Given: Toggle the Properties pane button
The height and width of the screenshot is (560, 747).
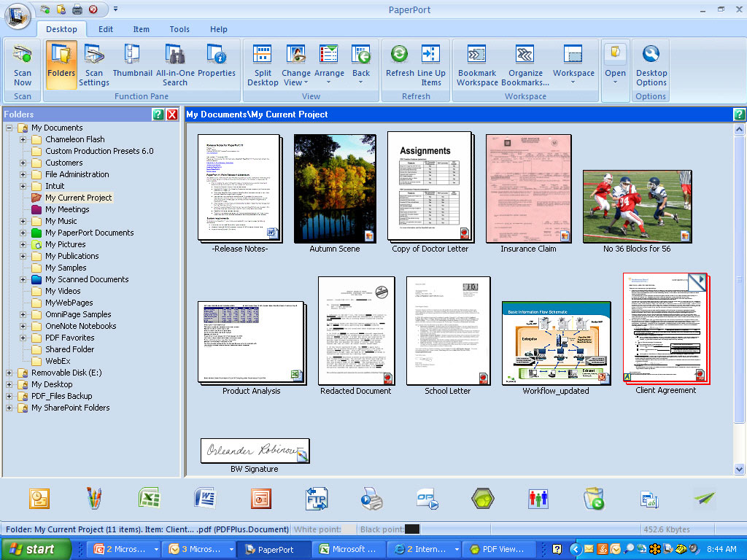Looking at the screenshot, I should [216, 64].
